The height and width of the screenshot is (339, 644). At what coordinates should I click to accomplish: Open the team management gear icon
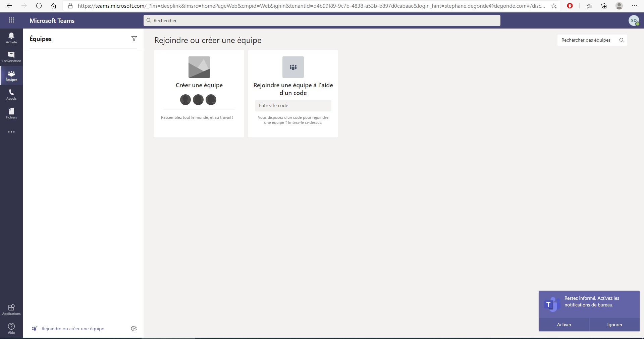(134, 329)
